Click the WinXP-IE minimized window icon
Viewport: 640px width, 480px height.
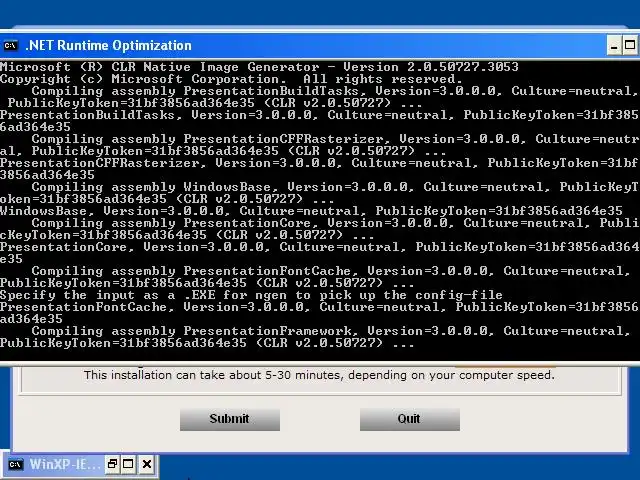point(16,464)
